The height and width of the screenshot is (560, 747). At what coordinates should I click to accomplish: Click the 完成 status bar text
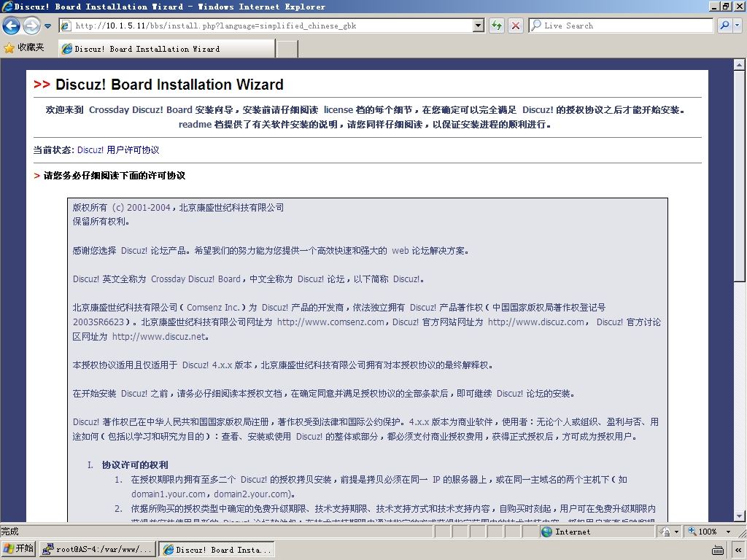(9, 532)
